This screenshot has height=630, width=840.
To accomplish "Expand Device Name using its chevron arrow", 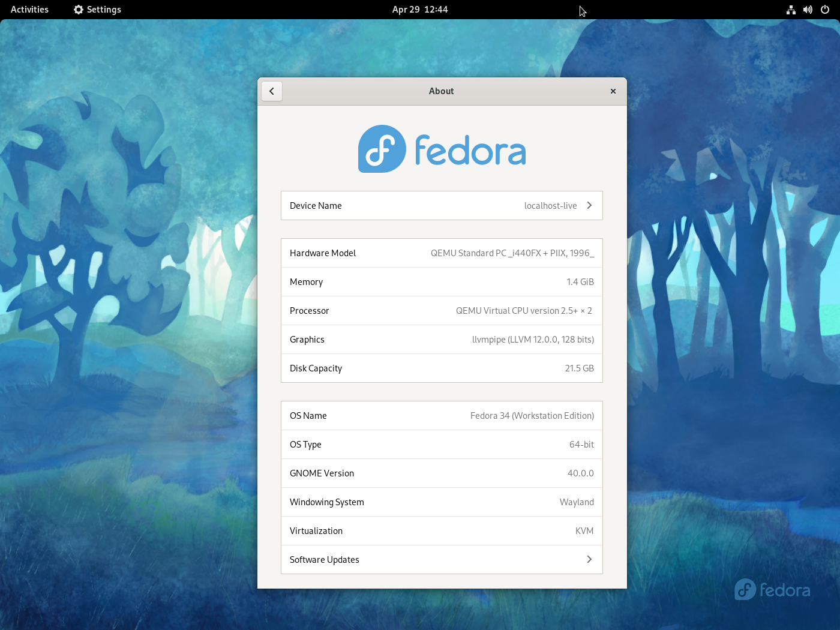I will pyautogui.click(x=589, y=206).
